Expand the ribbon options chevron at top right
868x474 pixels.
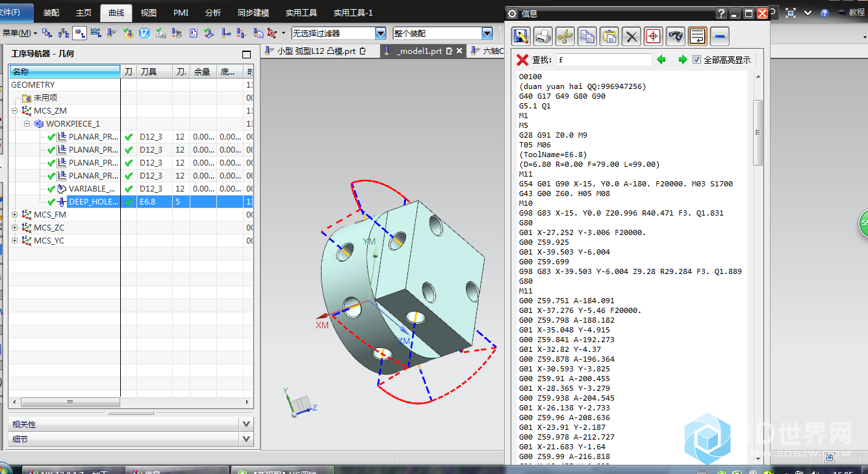click(x=808, y=12)
